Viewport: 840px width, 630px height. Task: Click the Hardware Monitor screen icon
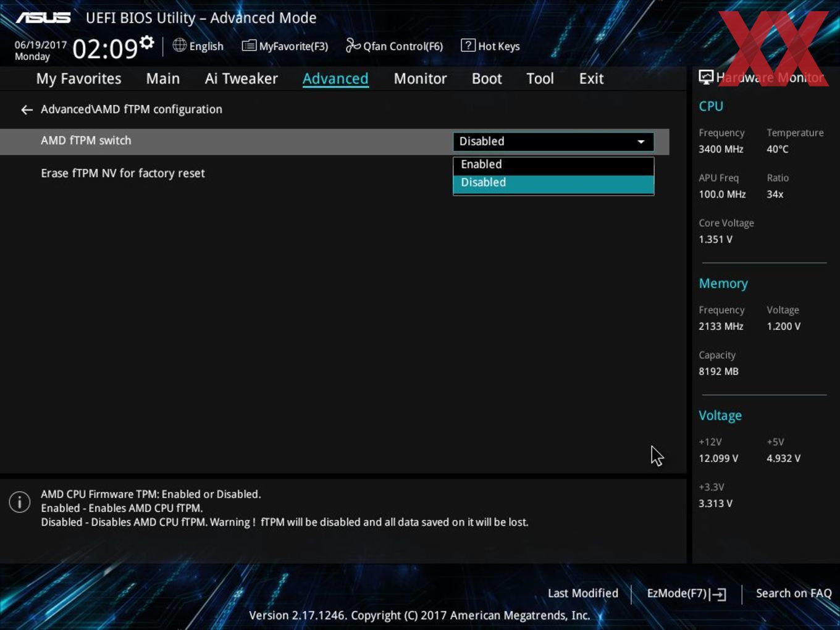click(x=706, y=77)
